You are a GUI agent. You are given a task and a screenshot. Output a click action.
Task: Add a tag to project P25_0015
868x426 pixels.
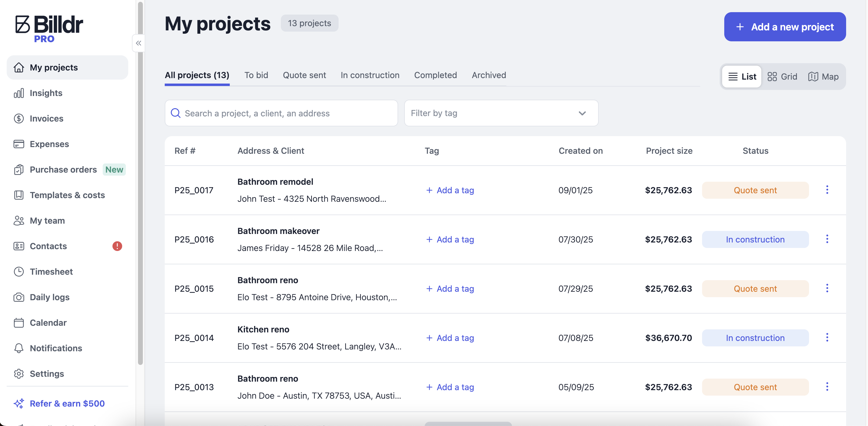[x=450, y=289]
